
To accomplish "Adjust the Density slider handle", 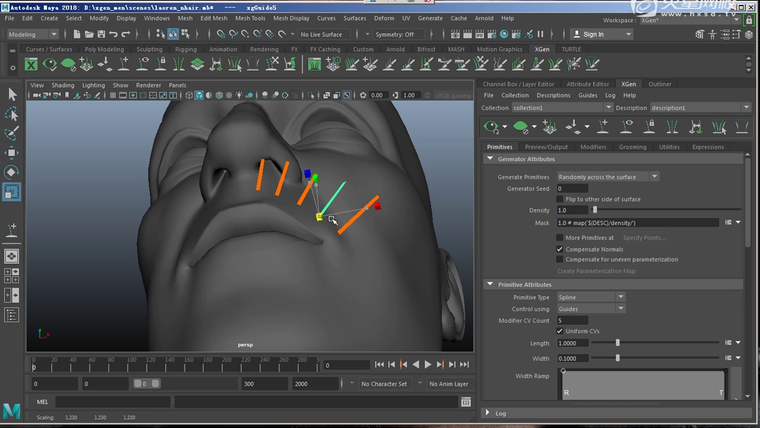I will point(595,210).
